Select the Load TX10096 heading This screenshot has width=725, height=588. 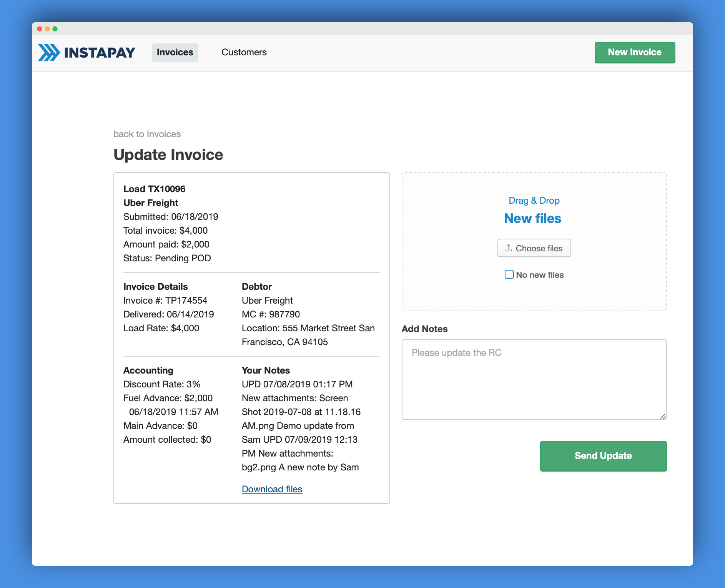click(x=154, y=189)
